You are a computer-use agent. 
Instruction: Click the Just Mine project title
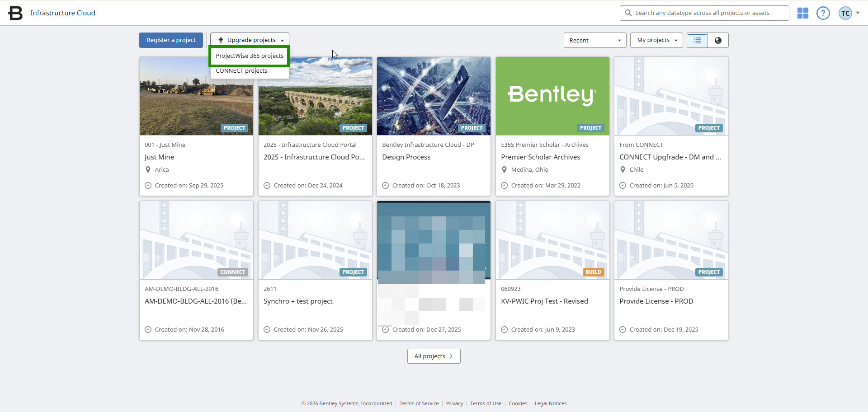click(x=159, y=157)
